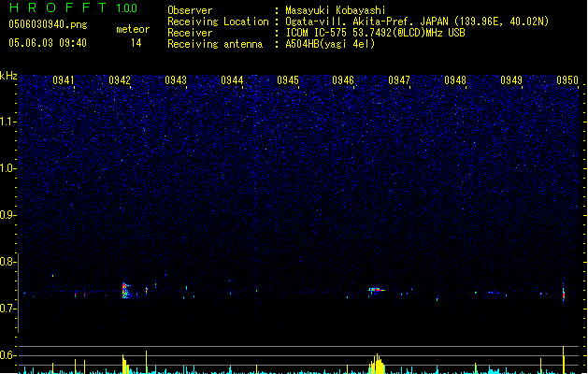
Task: Click the 0943 time marker
Action: click(x=176, y=80)
